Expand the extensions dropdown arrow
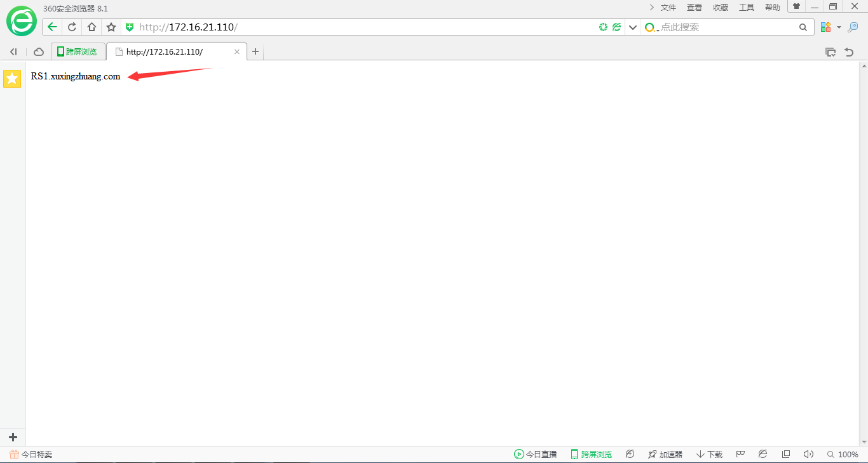The width and height of the screenshot is (868, 463). 839,27
